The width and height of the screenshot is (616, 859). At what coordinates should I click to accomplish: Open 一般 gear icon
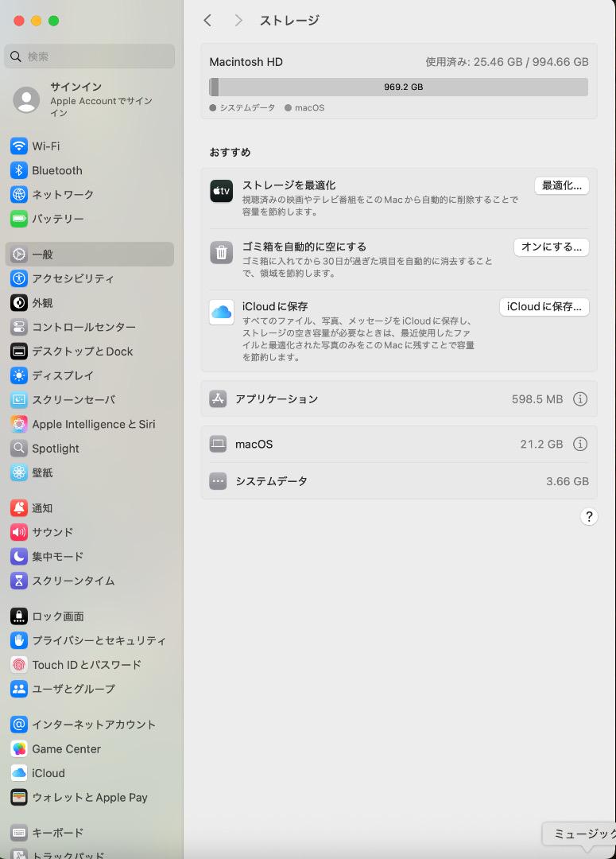18,255
